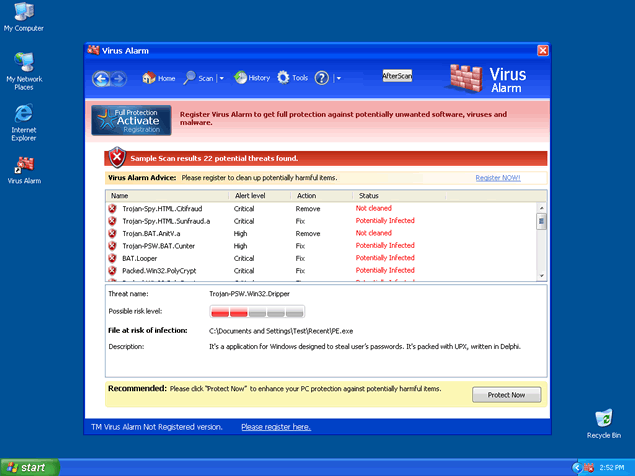This screenshot has width=635, height=476.
Task: Click the Protect Now button
Action: pyautogui.click(x=506, y=395)
